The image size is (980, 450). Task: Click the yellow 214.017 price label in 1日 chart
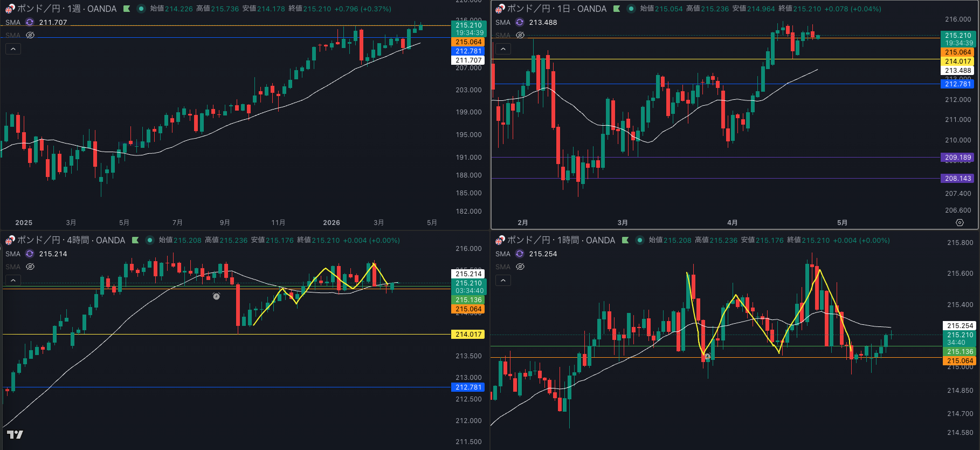[x=958, y=62]
